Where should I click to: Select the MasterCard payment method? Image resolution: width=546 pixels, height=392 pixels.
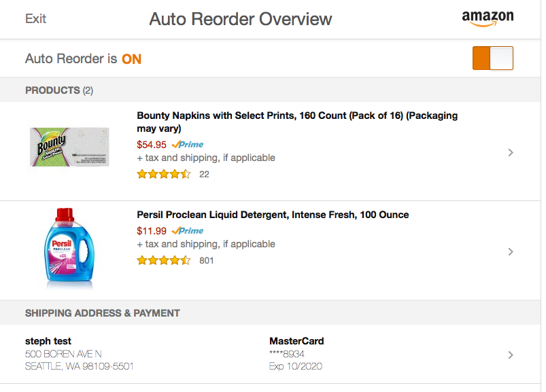[296, 353]
